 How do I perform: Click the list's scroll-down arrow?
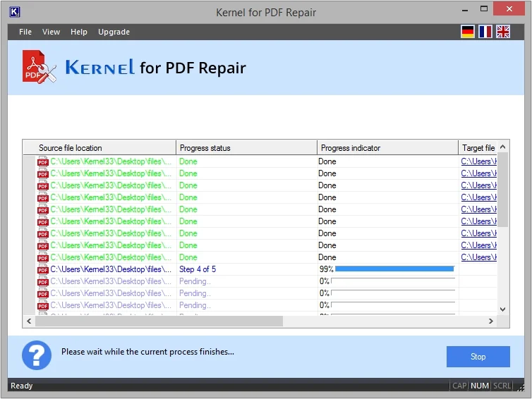point(503,309)
